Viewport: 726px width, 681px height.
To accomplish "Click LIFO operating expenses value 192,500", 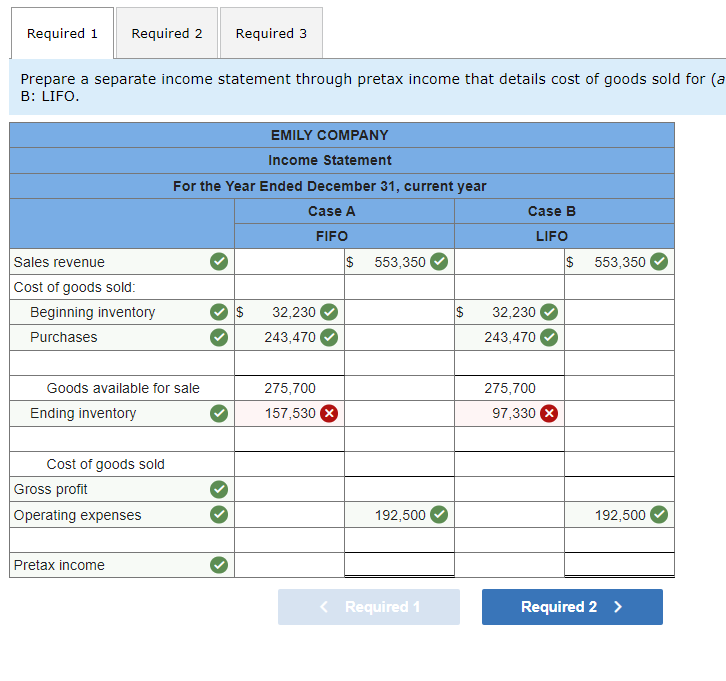I will pos(620,515).
